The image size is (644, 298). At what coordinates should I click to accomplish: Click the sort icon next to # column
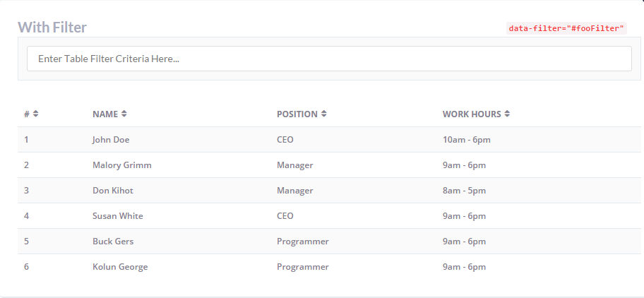[x=36, y=114]
